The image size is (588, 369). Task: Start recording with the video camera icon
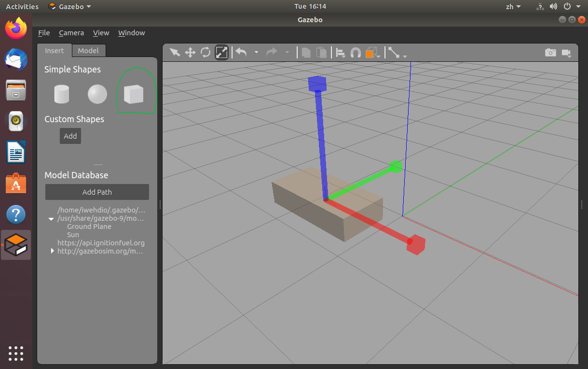click(x=566, y=52)
